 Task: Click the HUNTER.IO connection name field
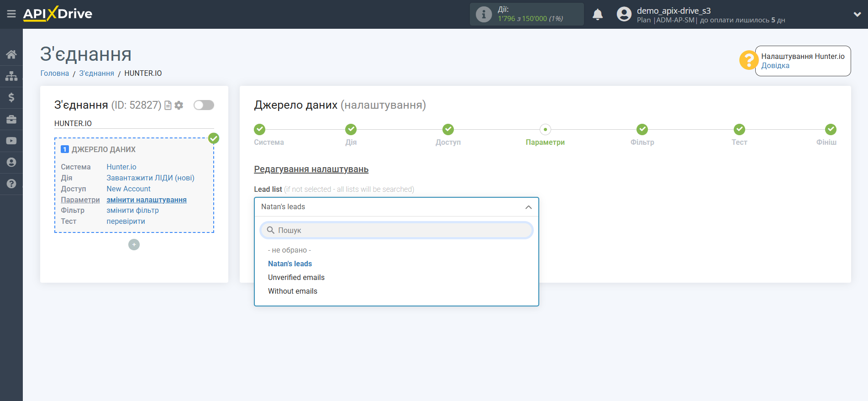coord(134,123)
